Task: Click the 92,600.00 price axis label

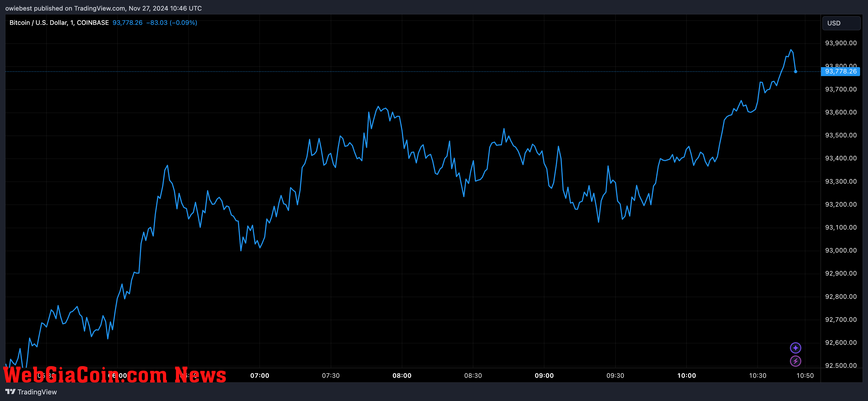Action: pos(841,342)
